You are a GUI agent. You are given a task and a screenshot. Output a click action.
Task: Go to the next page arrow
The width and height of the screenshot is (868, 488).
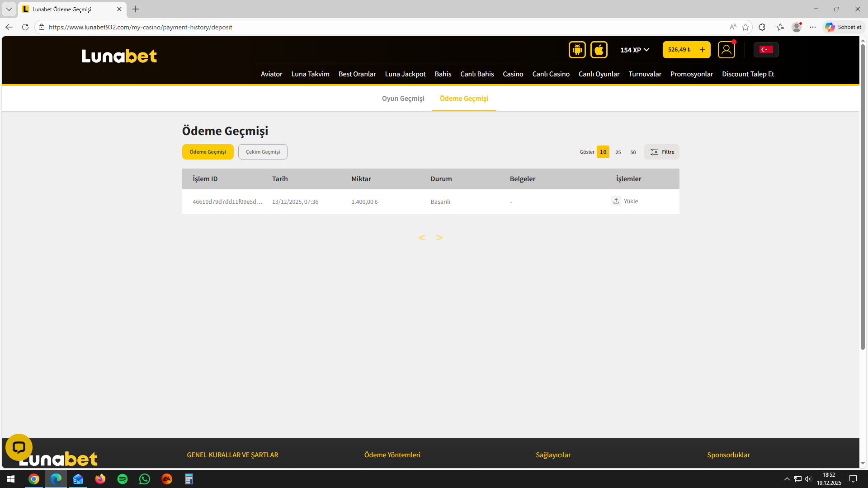pos(439,238)
